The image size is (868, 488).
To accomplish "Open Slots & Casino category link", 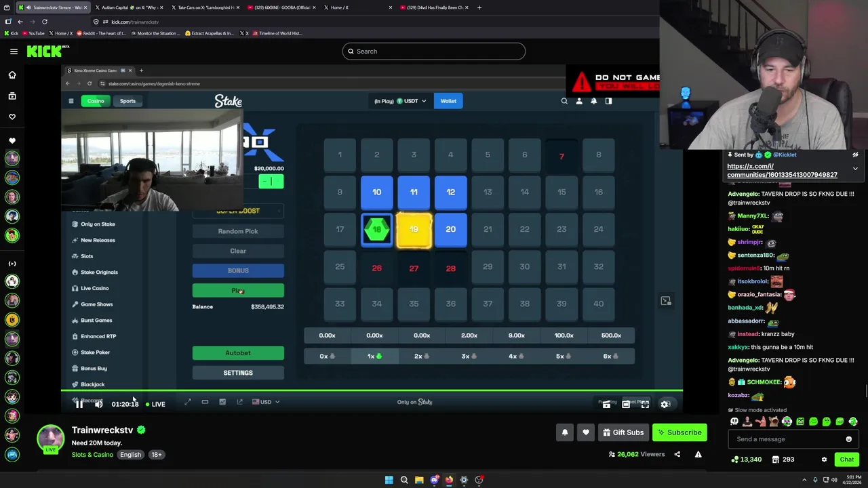I will [x=92, y=455].
